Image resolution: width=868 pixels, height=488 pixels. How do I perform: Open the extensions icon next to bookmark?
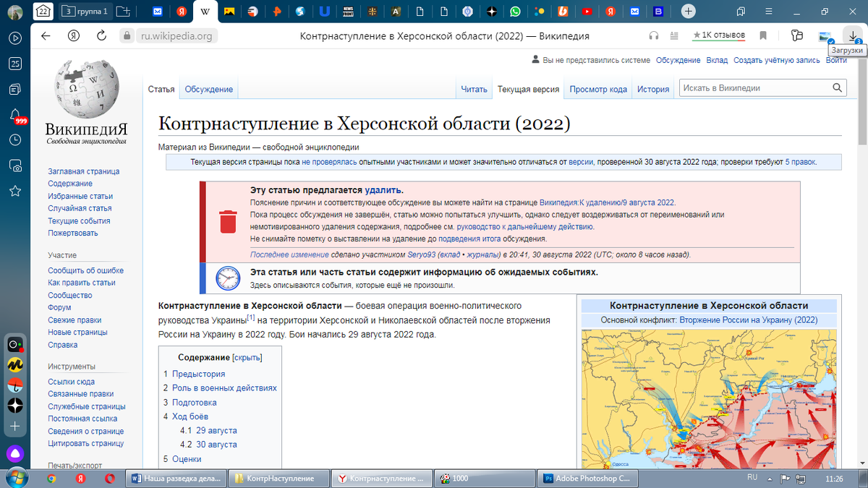coord(797,35)
